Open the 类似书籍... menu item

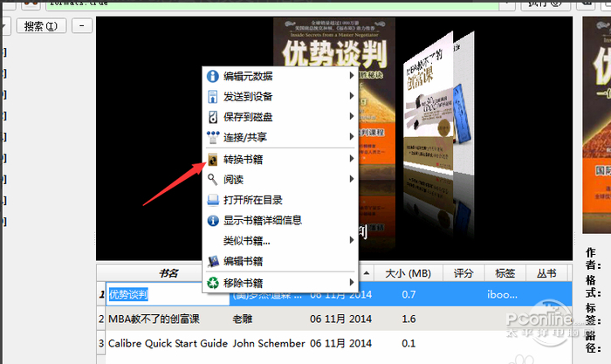pyautogui.click(x=280, y=241)
